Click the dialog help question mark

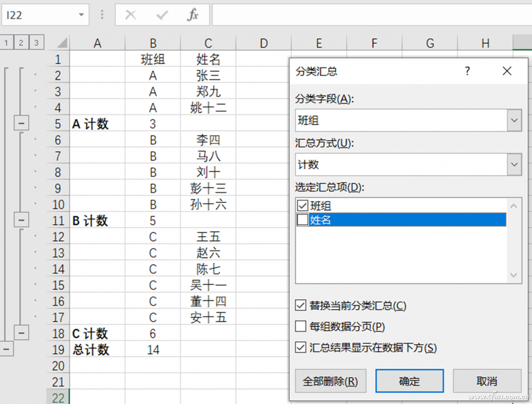[467, 70]
